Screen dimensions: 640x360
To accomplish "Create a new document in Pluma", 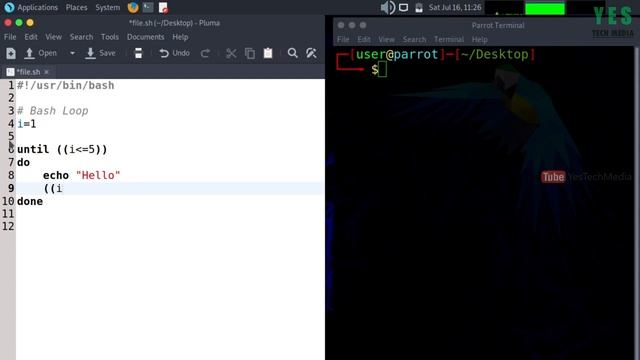I will 11,53.
